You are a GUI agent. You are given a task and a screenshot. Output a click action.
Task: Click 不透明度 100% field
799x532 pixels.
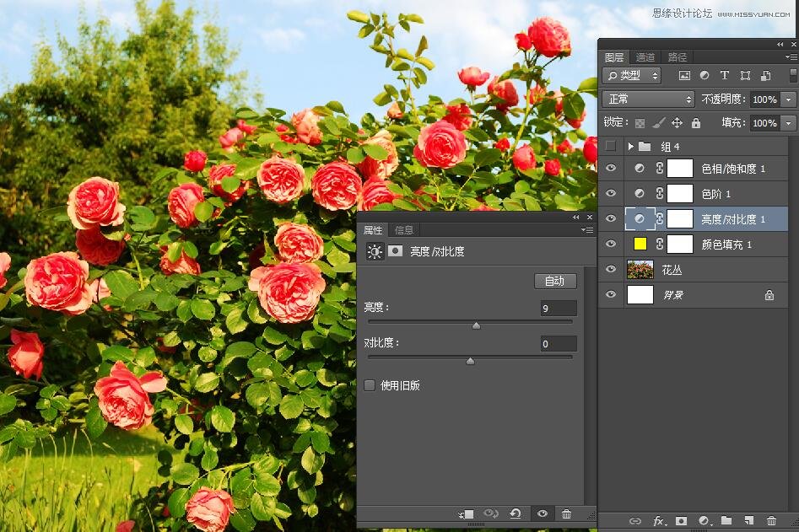(x=765, y=99)
